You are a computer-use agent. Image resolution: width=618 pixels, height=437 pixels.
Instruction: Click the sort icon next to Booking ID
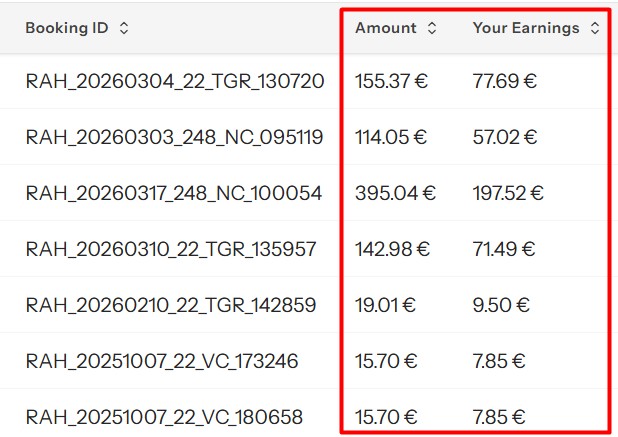pyautogui.click(x=124, y=29)
